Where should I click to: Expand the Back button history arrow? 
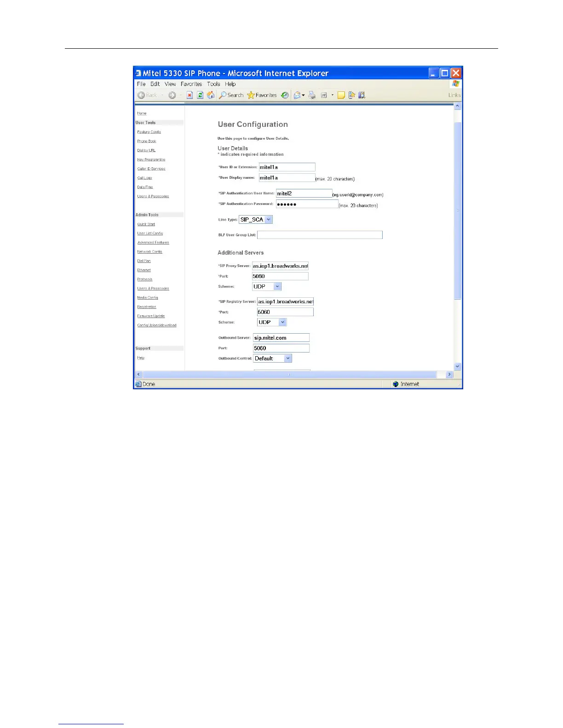point(162,96)
